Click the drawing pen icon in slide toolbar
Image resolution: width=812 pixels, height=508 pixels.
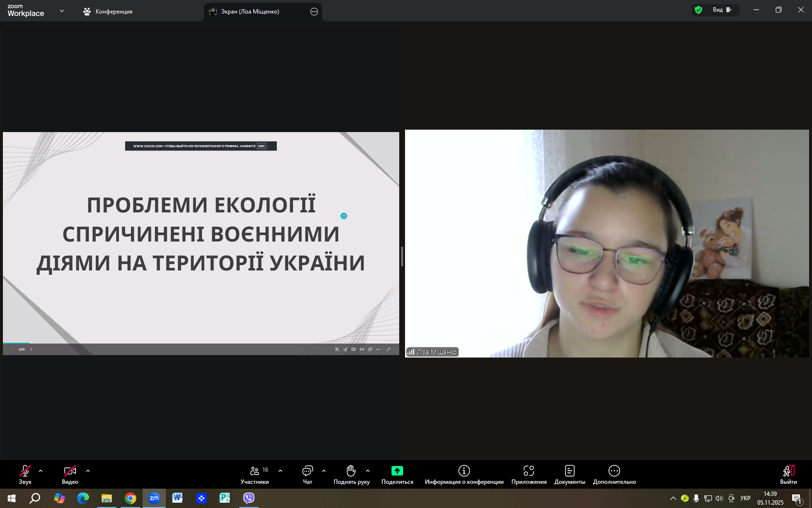(x=345, y=349)
